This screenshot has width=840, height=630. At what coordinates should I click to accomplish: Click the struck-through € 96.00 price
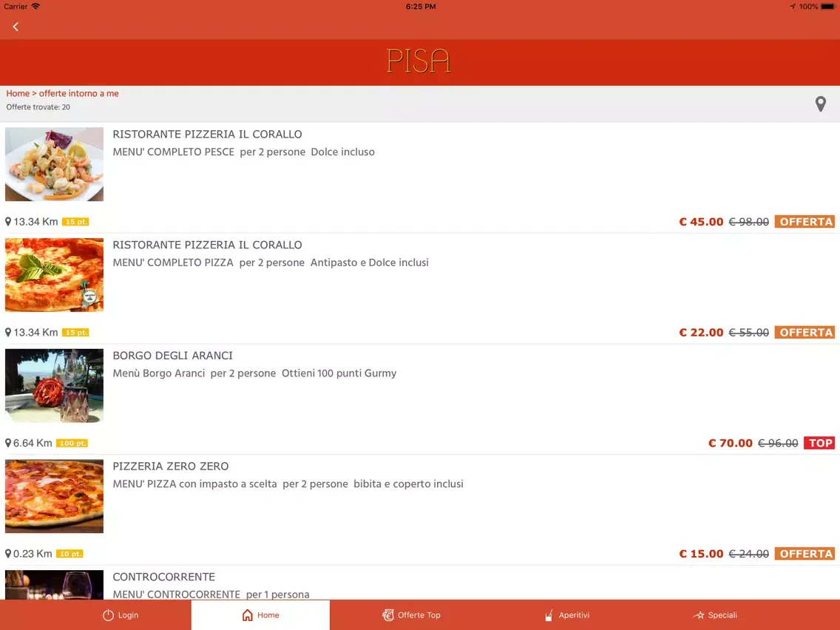point(778,443)
